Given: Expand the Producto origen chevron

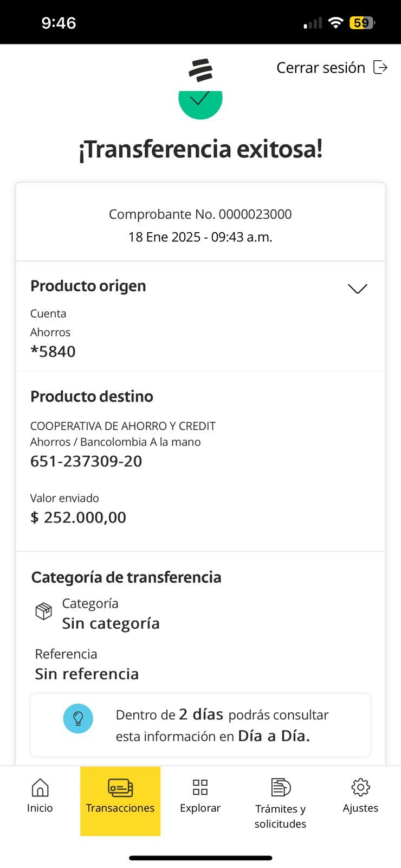Looking at the screenshot, I should pyautogui.click(x=357, y=289).
